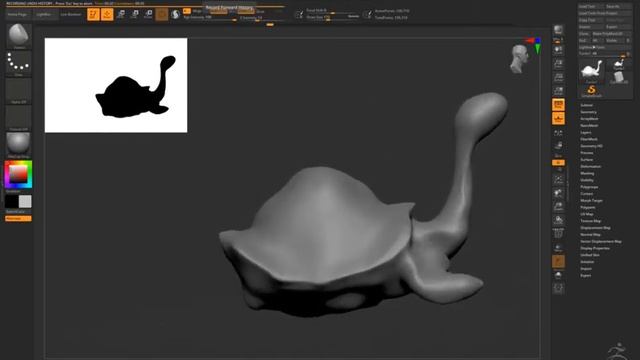Click the head camera orientation widget

519,59
